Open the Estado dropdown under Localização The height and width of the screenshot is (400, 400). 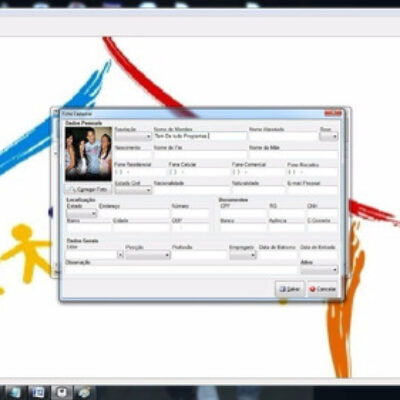[x=82, y=213]
